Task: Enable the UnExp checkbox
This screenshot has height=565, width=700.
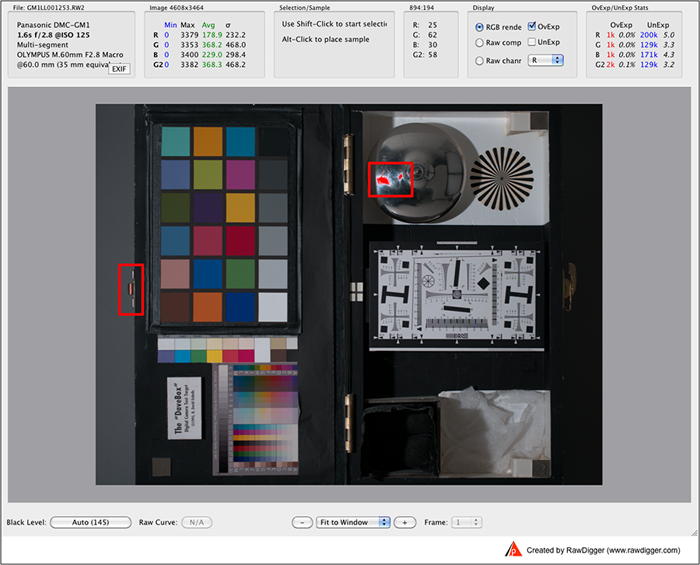Action: click(x=531, y=42)
